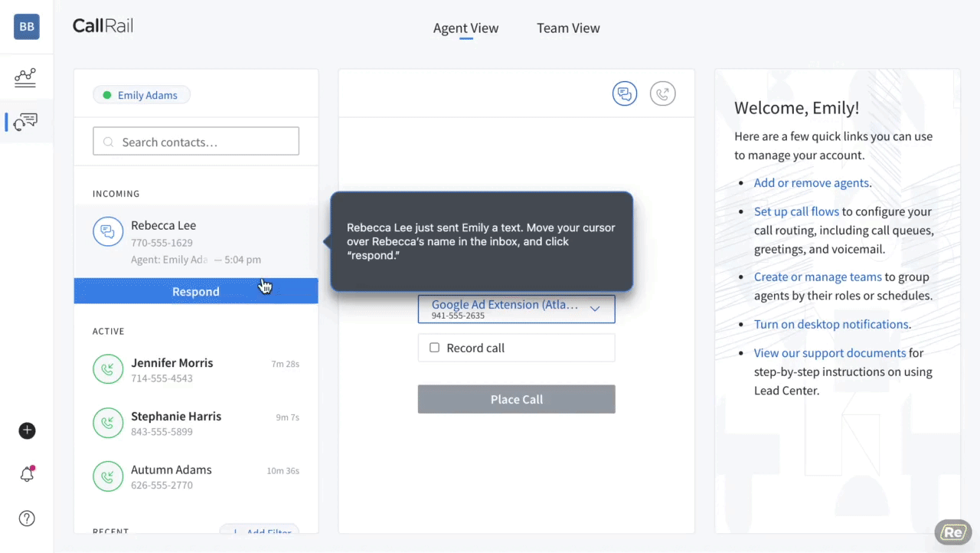Select Stephanie Harris in active list
Image resolution: width=980 pixels, height=553 pixels.
[x=196, y=424]
